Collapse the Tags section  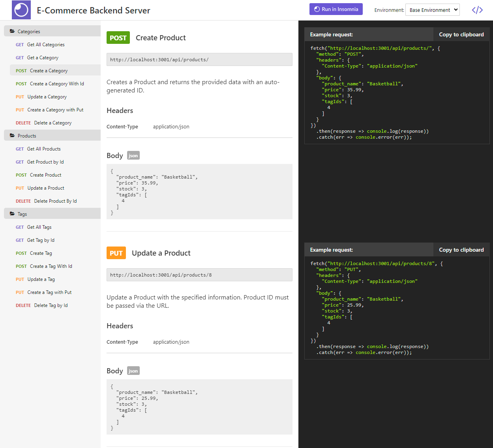[52, 214]
